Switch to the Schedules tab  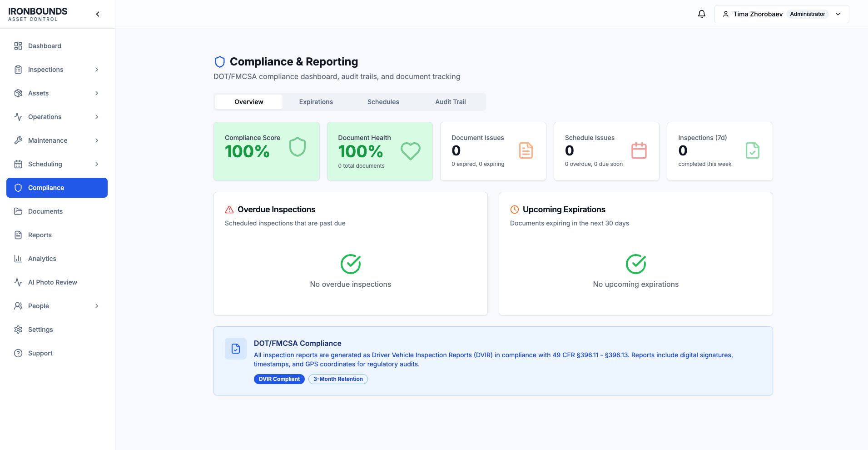[x=383, y=102]
